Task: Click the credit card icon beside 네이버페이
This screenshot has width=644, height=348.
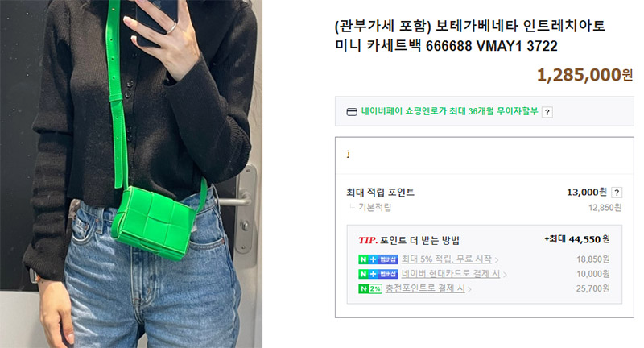Action: pos(352,112)
